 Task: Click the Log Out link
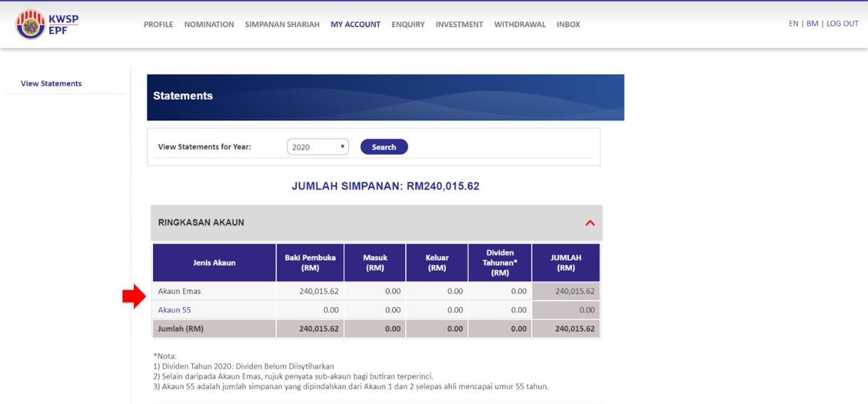[x=842, y=24]
